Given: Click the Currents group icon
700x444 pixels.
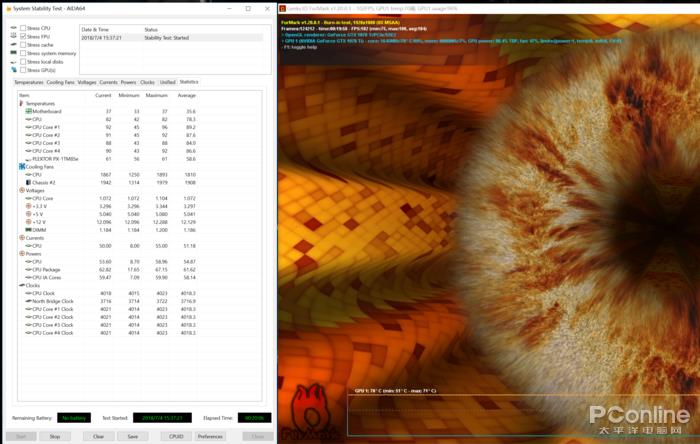Looking at the screenshot, I should pos(22,238).
